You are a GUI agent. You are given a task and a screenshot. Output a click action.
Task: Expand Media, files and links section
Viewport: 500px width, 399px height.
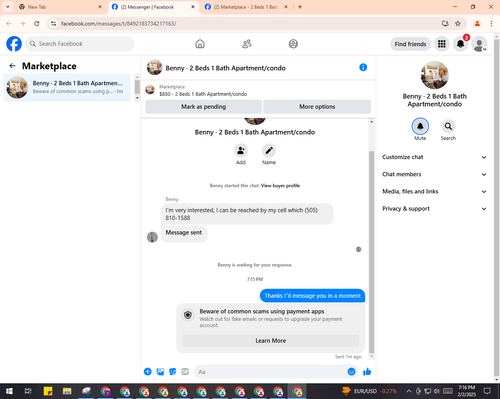434,191
